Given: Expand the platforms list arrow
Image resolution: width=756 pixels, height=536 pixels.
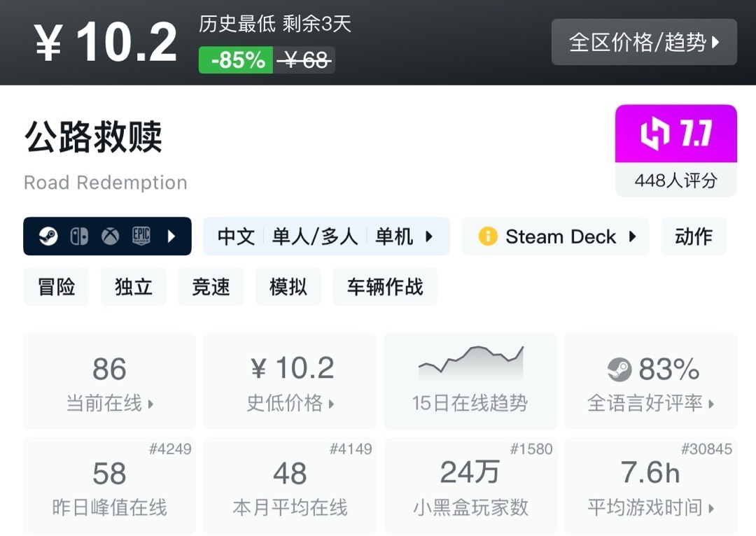Looking at the screenshot, I should [x=171, y=237].
